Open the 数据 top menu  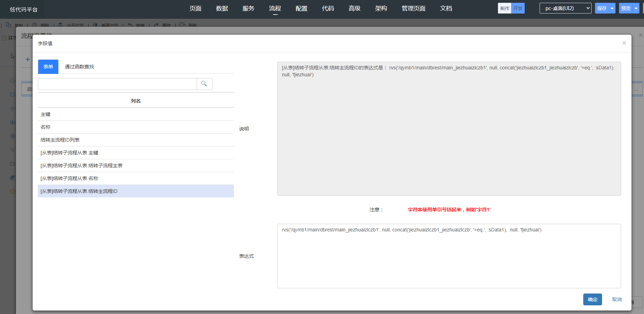point(222,8)
